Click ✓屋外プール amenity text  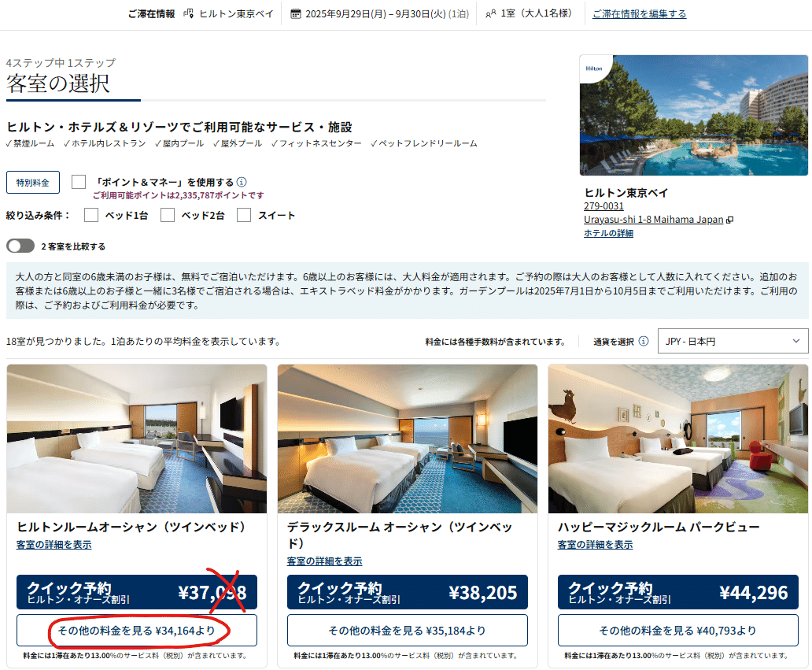pyautogui.click(x=237, y=143)
